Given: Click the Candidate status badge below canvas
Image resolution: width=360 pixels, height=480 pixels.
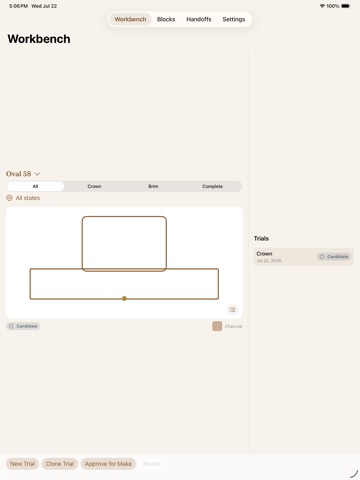Looking at the screenshot, I should (23, 326).
